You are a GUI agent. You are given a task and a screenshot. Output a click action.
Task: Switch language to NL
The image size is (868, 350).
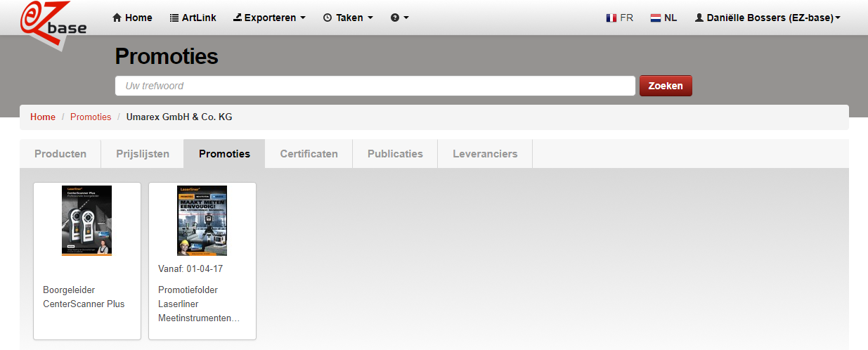coord(663,18)
